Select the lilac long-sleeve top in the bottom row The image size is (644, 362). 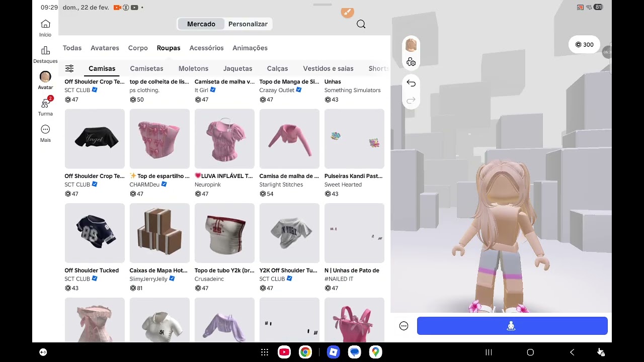pos(224,320)
